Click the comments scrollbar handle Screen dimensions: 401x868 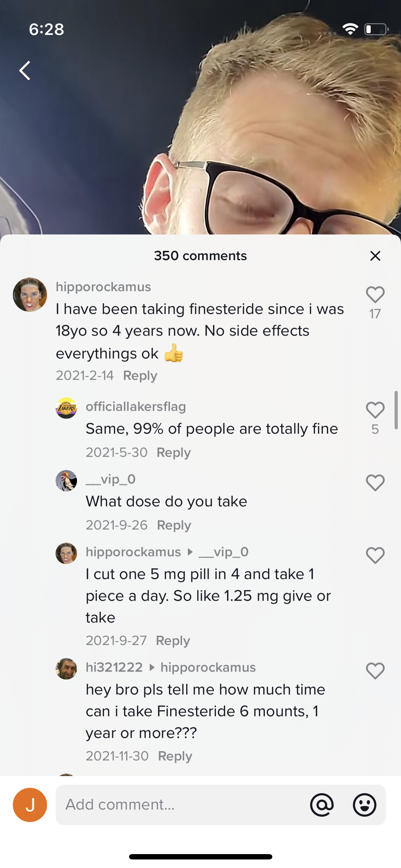(396, 410)
